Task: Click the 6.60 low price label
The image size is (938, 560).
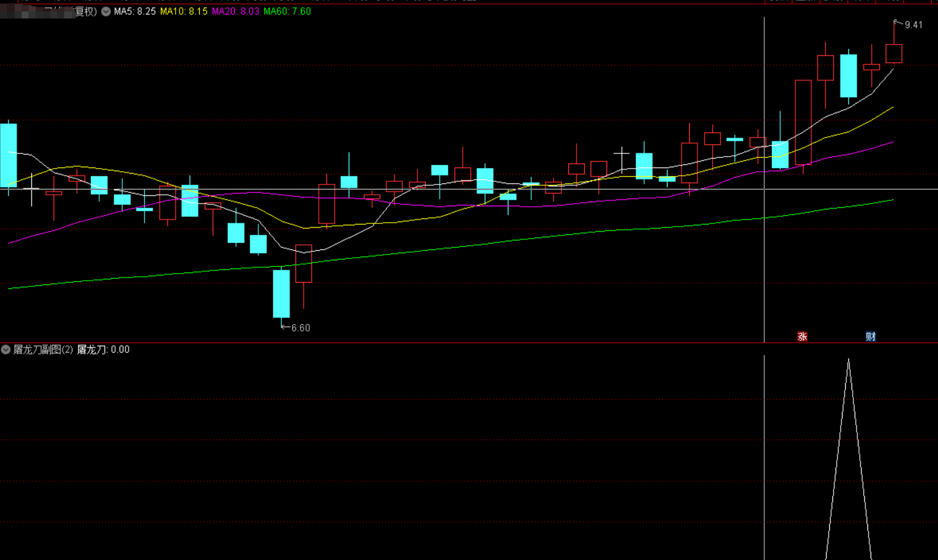Action: coord(300,328)
